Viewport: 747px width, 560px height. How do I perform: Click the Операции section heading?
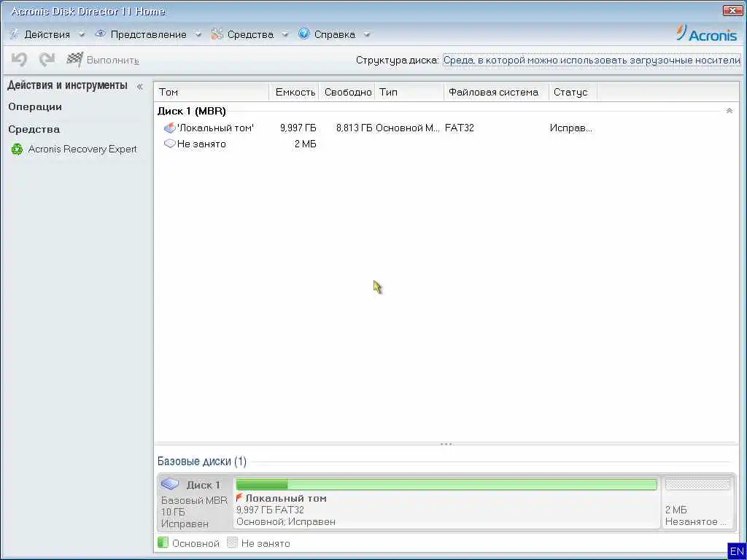pyautogui.click(x=35, y=106)
